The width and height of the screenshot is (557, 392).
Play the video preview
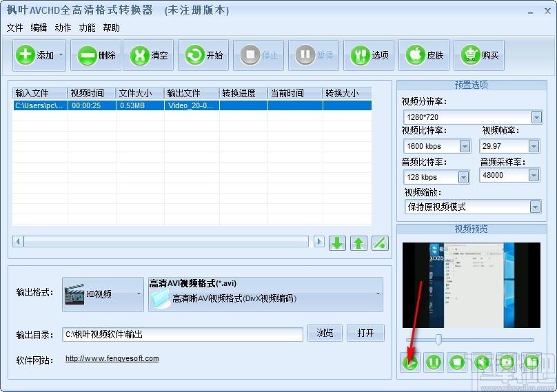410,362
